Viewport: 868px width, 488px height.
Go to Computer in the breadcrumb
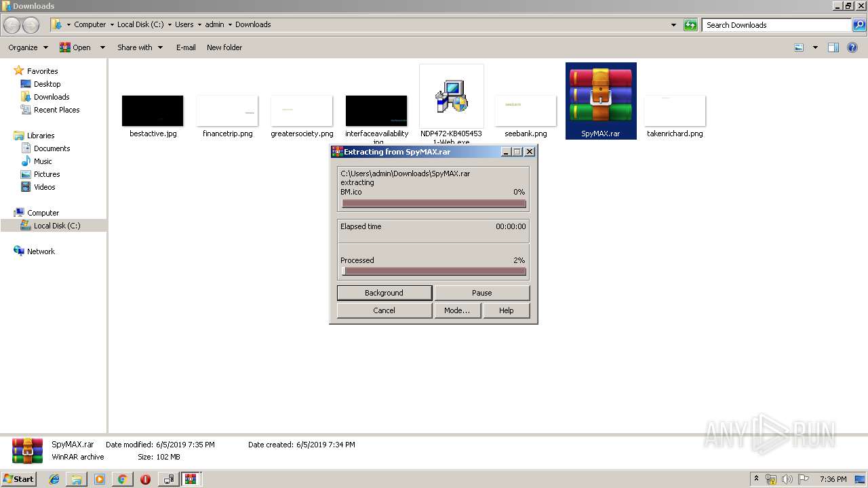pos(90,24)
